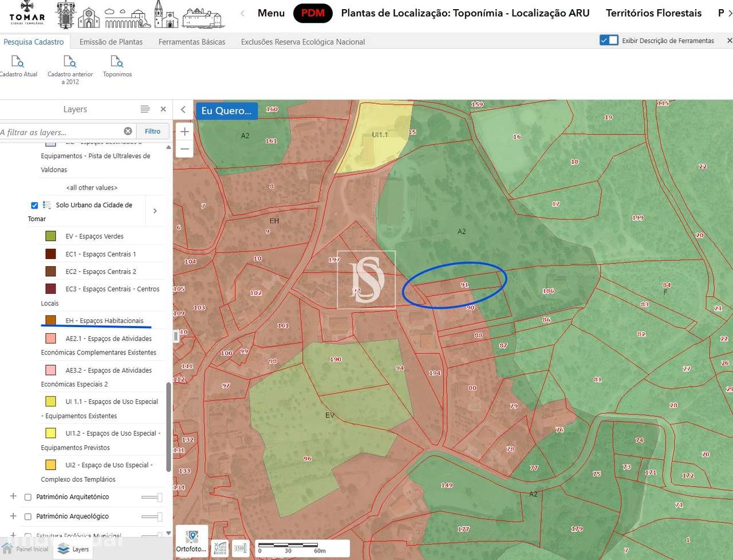Open Solo Urbano layer options chevron

click(155, 211)
